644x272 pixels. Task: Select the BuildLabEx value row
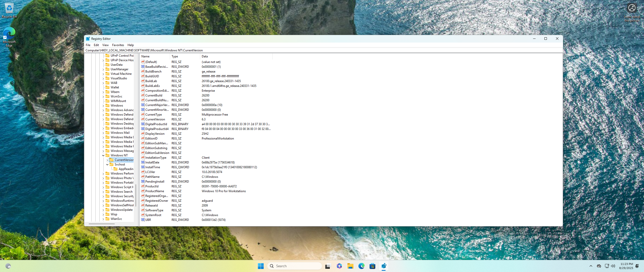[x=206, y=86]
